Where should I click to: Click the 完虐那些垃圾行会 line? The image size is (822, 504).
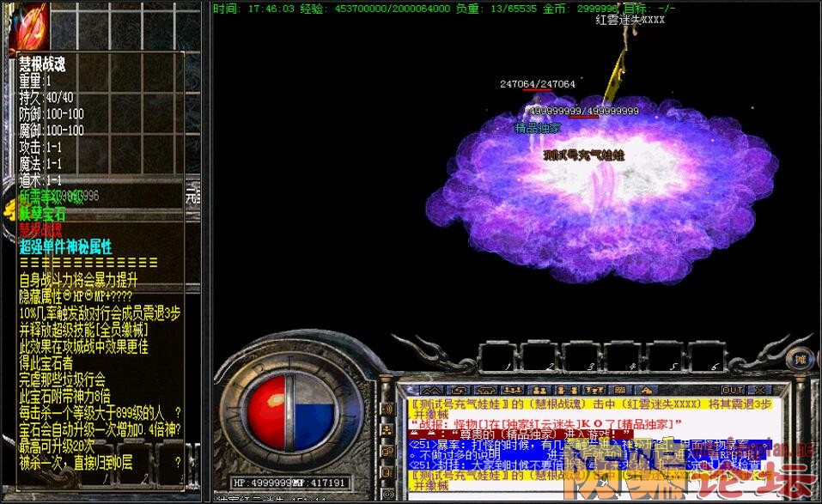click(x=63, y=380)
